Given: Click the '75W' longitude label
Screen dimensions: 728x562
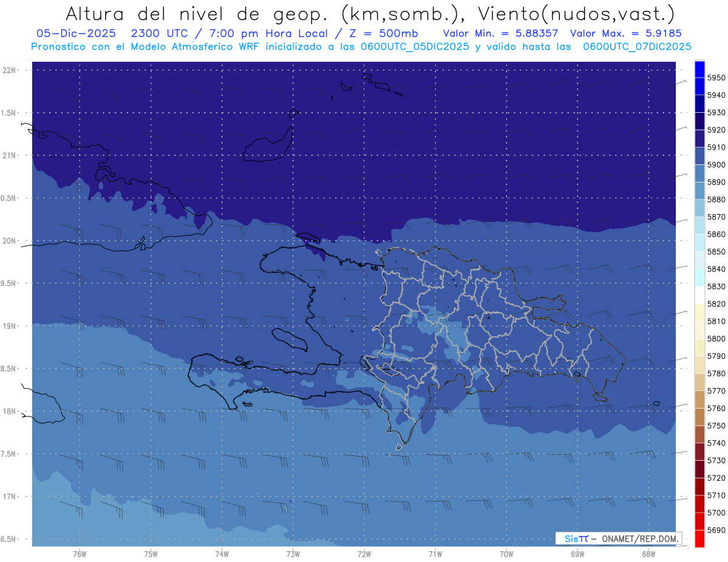Looking at the screenshot, I should (151, 554).
